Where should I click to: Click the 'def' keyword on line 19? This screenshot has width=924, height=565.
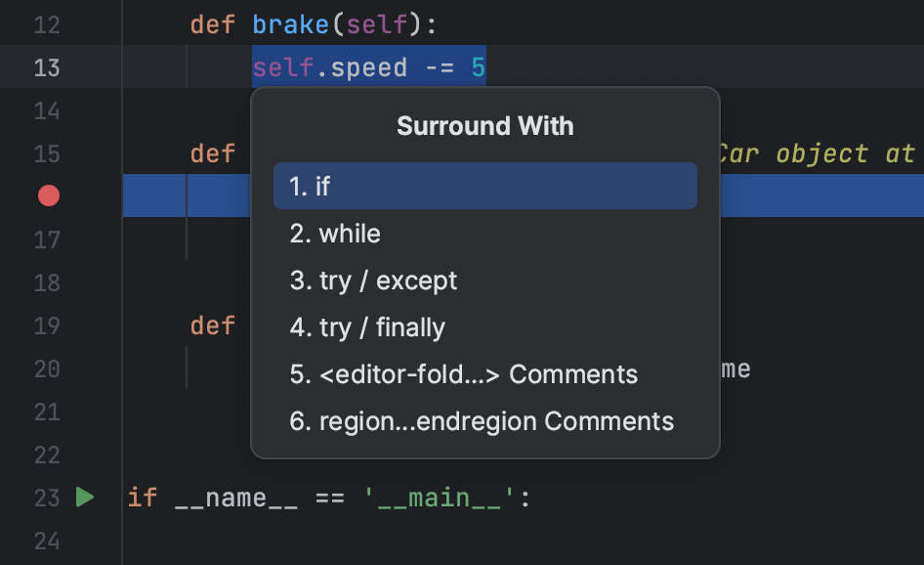coord(212,326)
